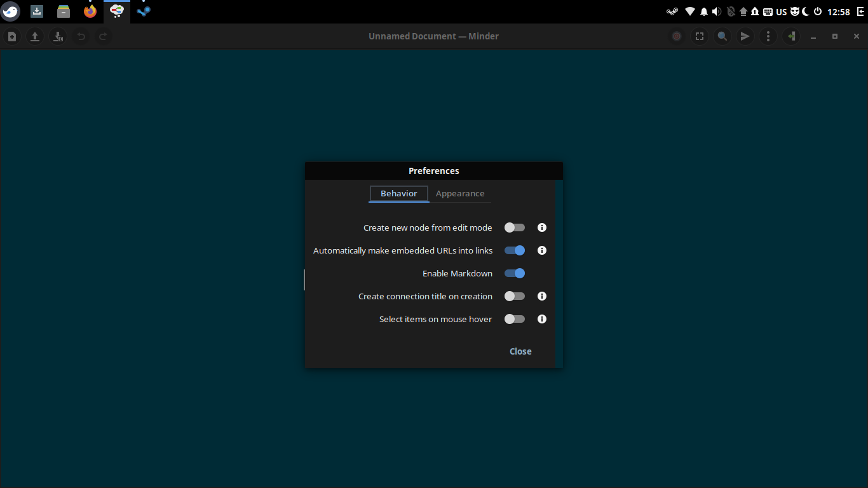Switch to the Appearance tab
The image size is (868, 488).
[x=460, y=194]
